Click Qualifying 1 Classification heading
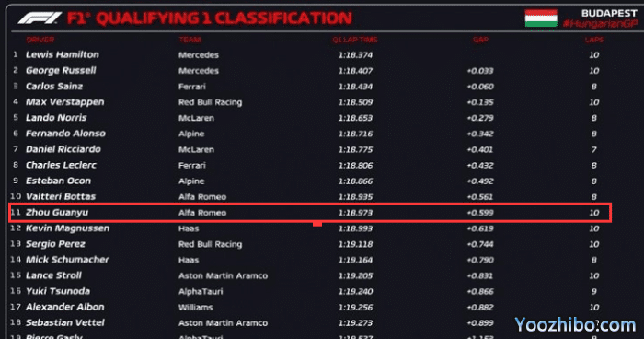 point(210,18)
